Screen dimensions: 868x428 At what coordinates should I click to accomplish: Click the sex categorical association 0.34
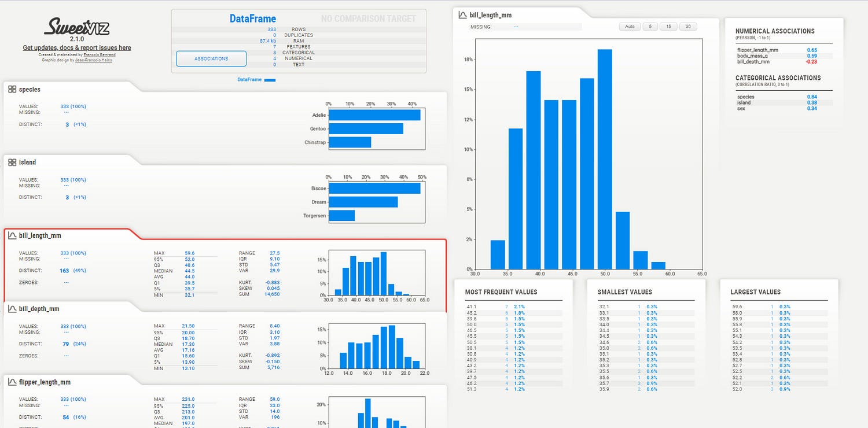[812, 108]
